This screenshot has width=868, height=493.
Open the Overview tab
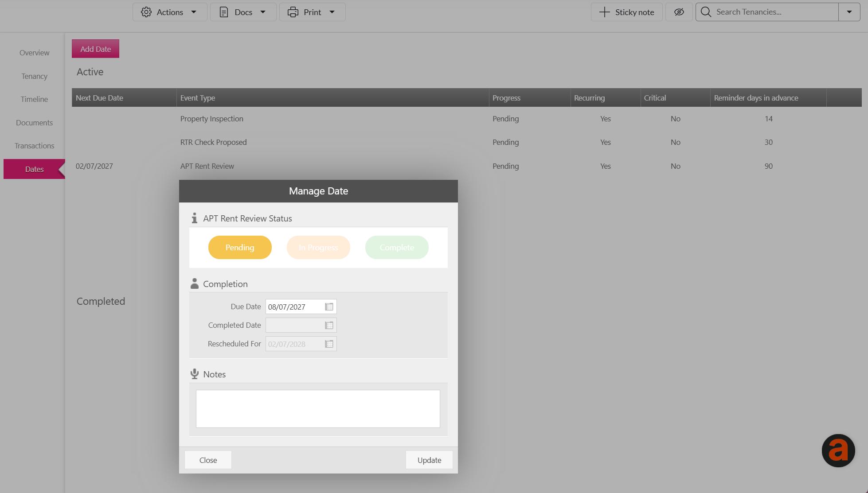(x=34, y=53)
